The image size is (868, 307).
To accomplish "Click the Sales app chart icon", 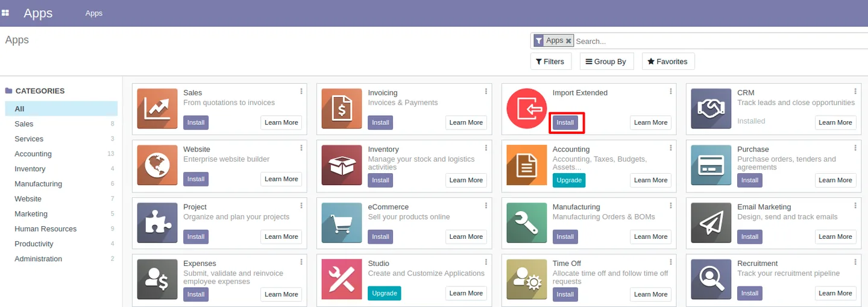I will [x=157, y=109].
